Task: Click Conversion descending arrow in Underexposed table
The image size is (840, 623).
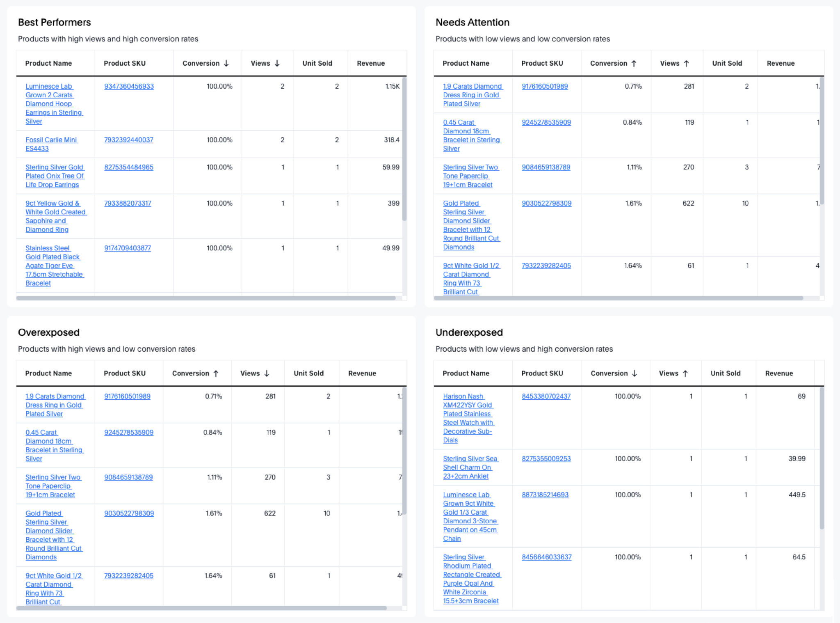Action: (635, 373)
